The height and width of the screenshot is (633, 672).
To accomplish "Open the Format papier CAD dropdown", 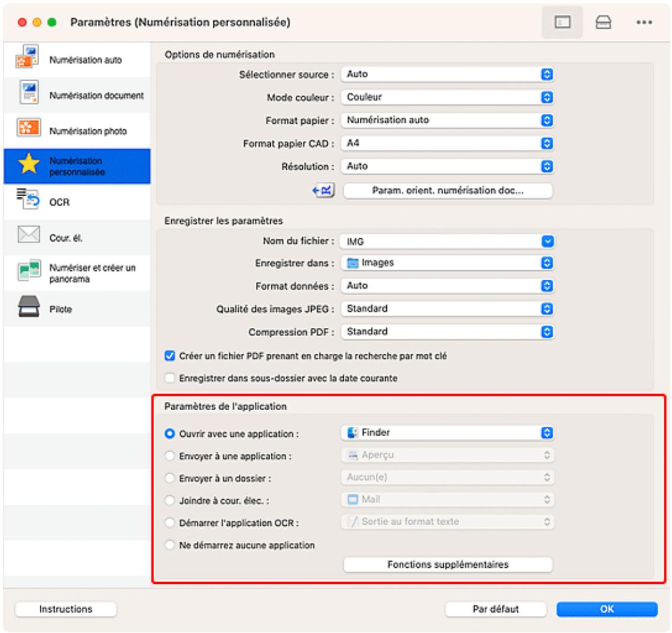I will (447, 143).
